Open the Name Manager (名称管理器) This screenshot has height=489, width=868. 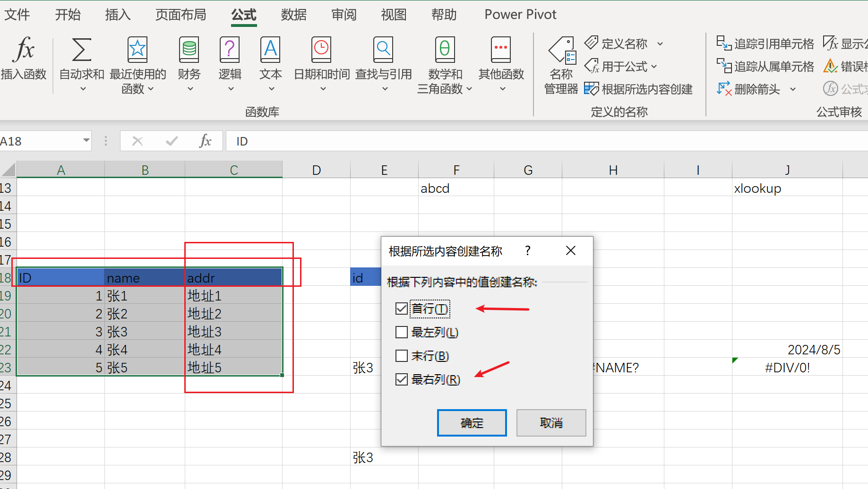click(x=561, y=65)
